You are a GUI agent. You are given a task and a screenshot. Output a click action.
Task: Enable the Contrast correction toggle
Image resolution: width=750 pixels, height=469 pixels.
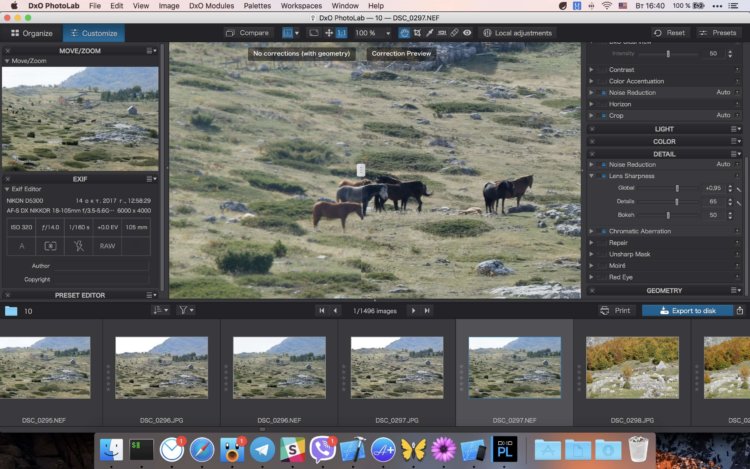click(x=604, y=70)
